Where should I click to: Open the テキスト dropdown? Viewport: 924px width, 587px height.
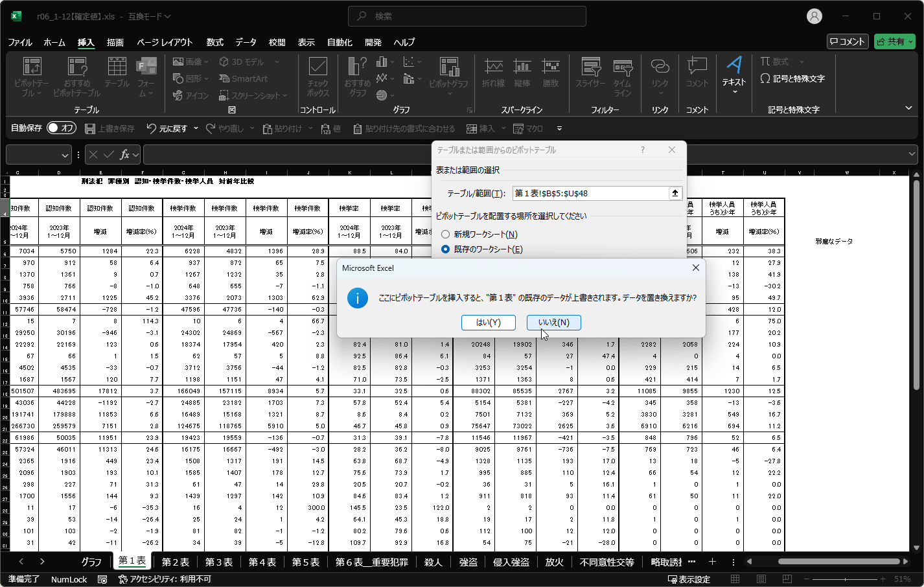click(735, 78)
